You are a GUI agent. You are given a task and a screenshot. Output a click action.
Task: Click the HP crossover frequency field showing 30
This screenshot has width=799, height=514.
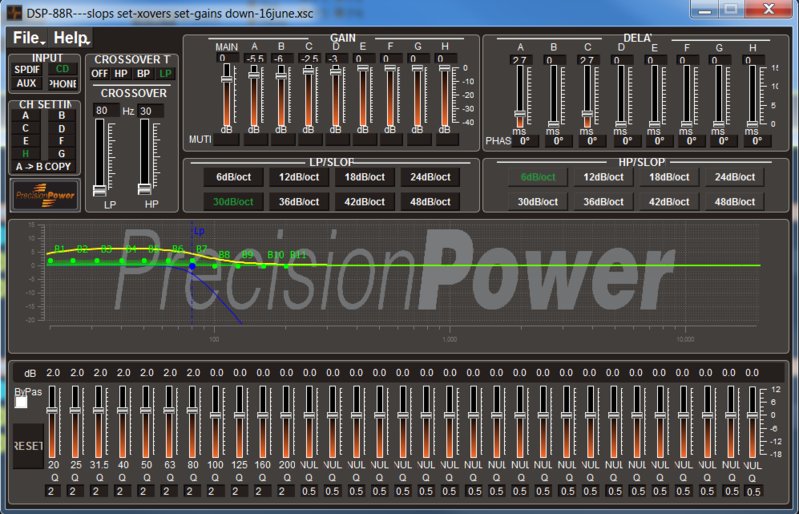[150, 111]
